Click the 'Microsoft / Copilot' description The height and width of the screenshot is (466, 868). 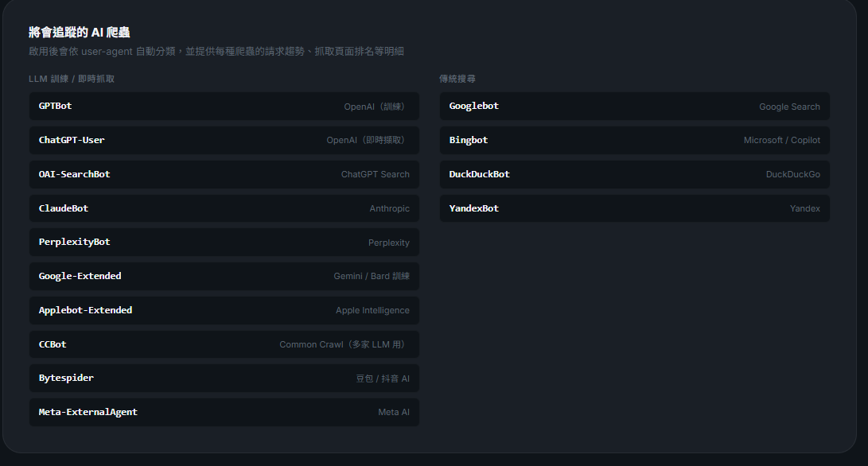781,141
